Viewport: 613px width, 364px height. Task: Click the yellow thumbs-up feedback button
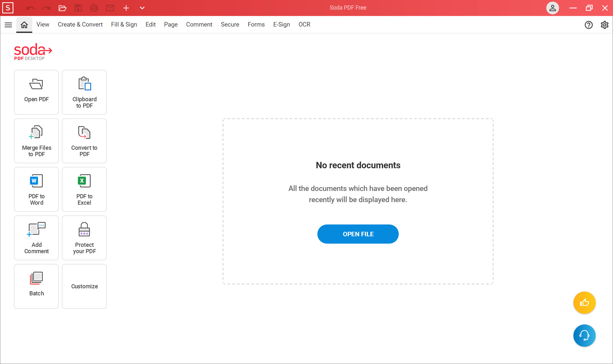click(x=584, y=303)
